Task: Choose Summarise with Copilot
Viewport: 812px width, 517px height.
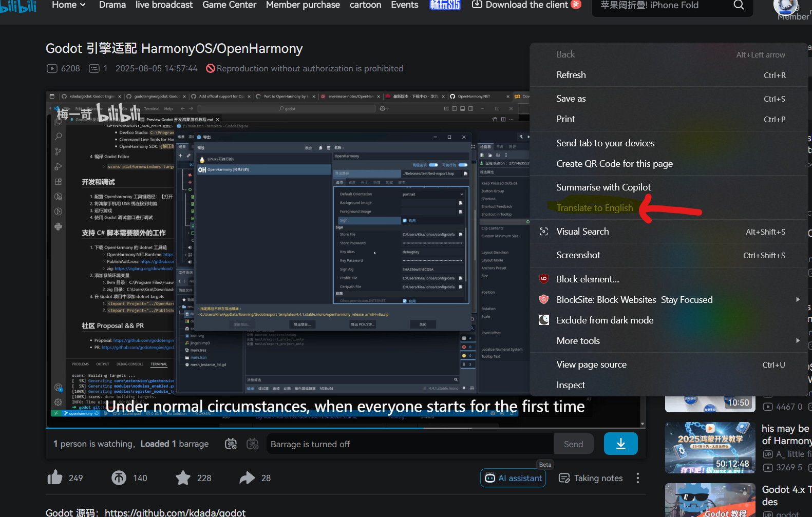Action: 669,187
